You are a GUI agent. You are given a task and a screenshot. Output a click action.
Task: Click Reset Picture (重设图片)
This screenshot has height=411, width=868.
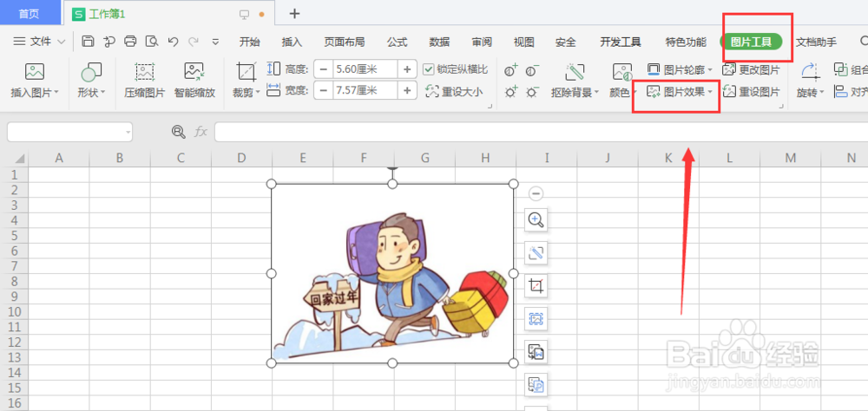pyautogui.click(x=752, y=91)
